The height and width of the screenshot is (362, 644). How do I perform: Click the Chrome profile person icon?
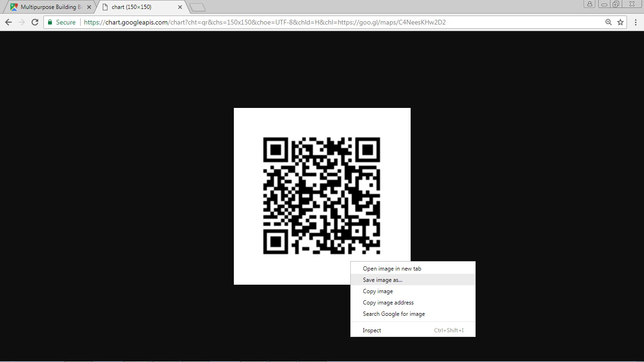pyautogui.click(x=590, y=4)
